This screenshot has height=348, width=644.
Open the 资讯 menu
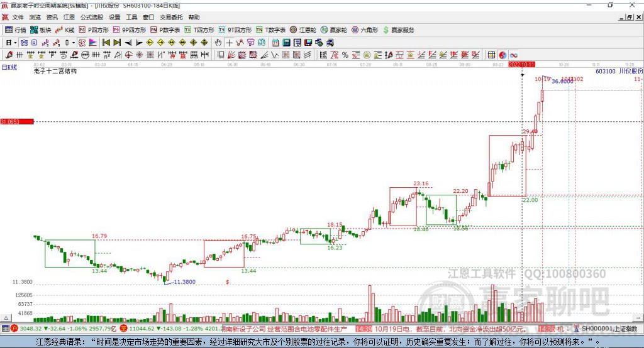[x=52, y=17]
